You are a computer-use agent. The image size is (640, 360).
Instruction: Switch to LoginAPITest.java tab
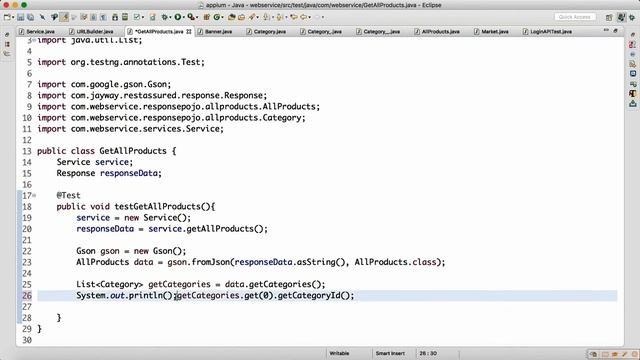click(551, 31)
